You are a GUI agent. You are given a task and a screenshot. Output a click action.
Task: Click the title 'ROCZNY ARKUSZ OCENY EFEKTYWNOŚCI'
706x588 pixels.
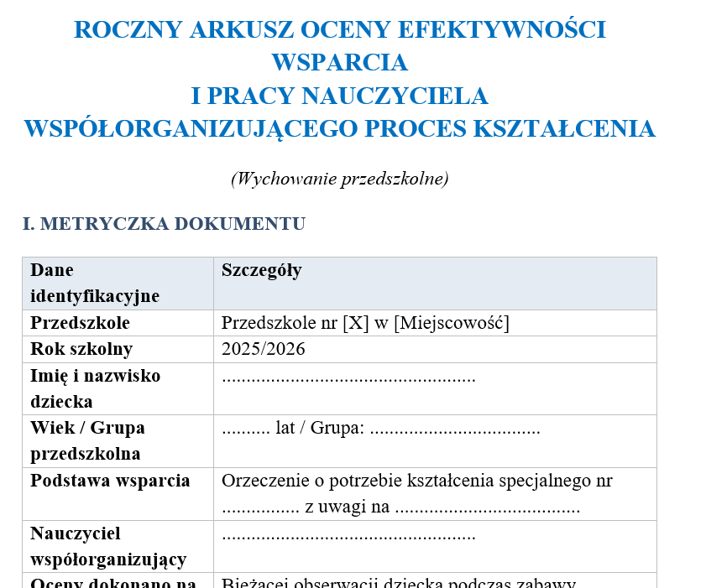coord(340,29)
